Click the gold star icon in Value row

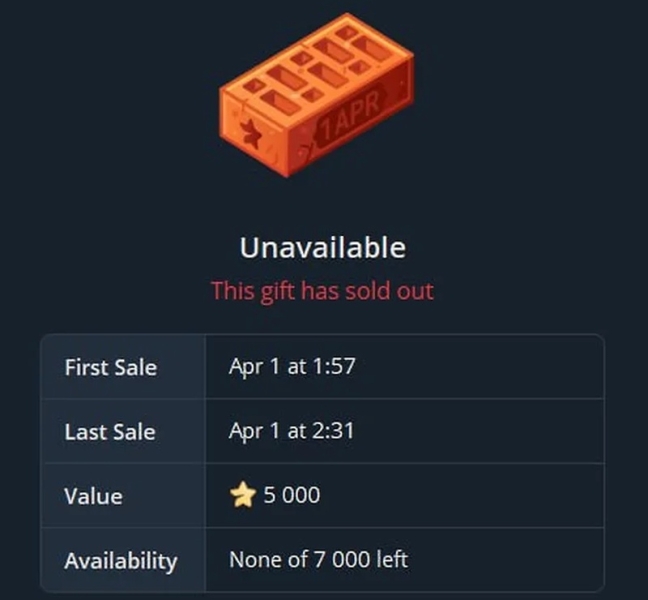(242, 495)
